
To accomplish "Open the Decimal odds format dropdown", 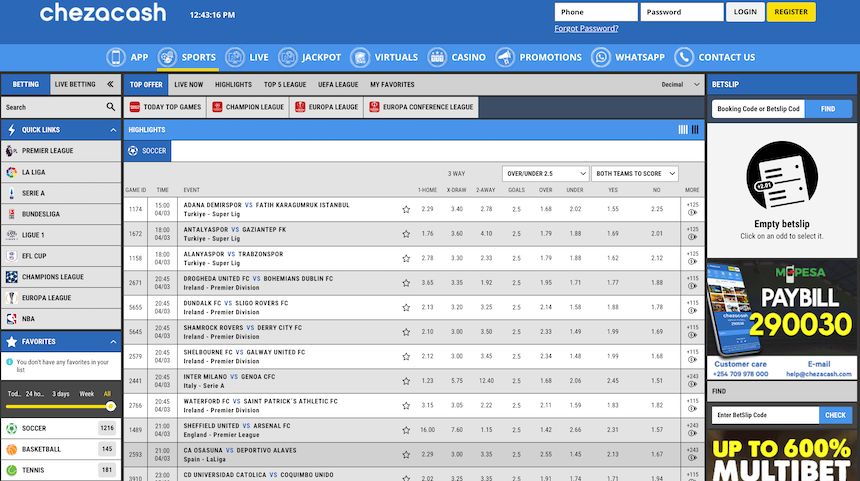I will pyautogui.click(x=680, y=85).
